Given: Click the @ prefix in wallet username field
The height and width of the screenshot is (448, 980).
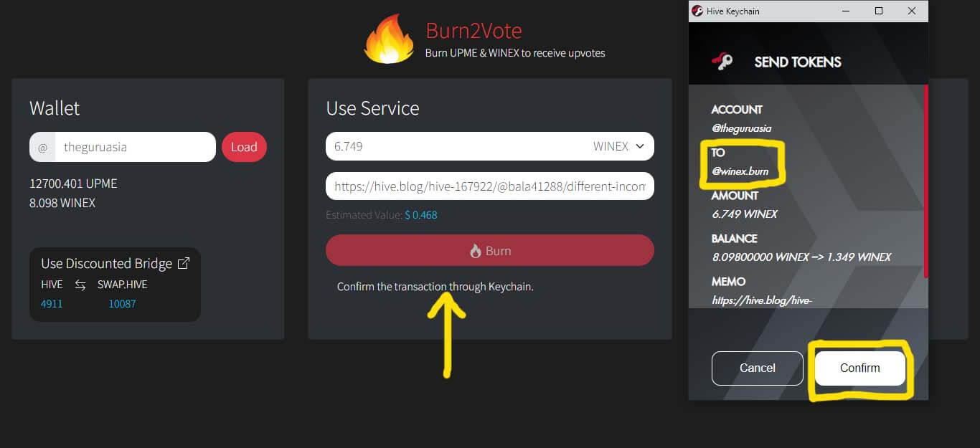Looking at the screenshot, I should coord(42,147).
